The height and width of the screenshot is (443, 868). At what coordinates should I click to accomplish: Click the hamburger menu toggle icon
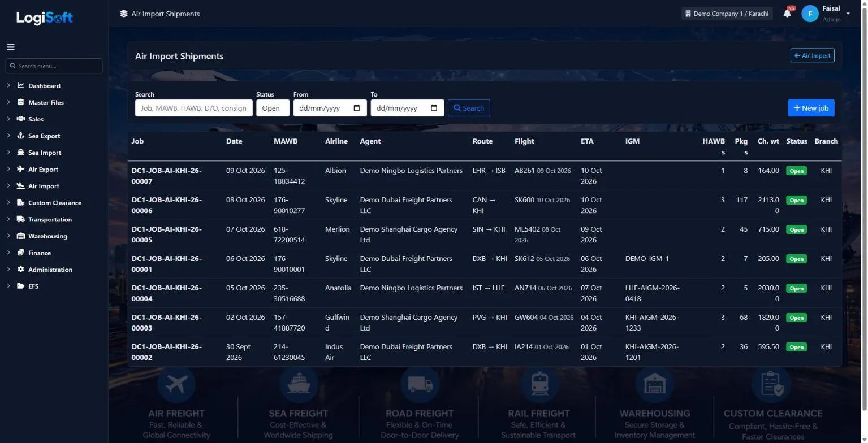11,47
